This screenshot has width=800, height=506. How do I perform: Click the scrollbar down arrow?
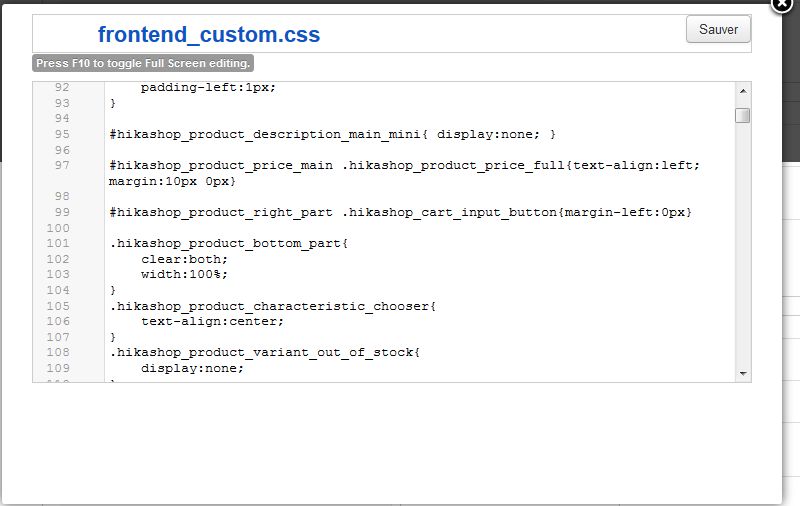pyautogui.click(x=743, y=374)
